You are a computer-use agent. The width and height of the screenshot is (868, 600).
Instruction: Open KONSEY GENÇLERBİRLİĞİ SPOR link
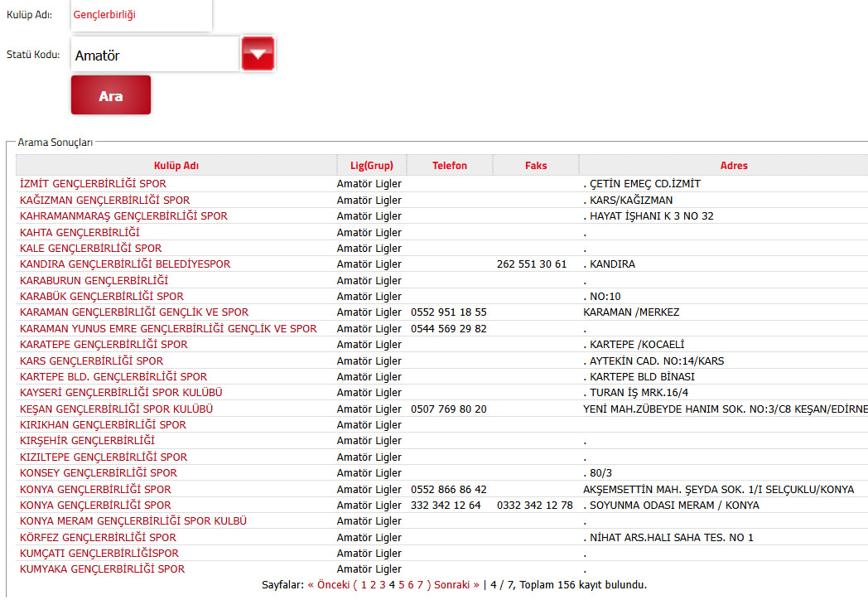point(99,473)
